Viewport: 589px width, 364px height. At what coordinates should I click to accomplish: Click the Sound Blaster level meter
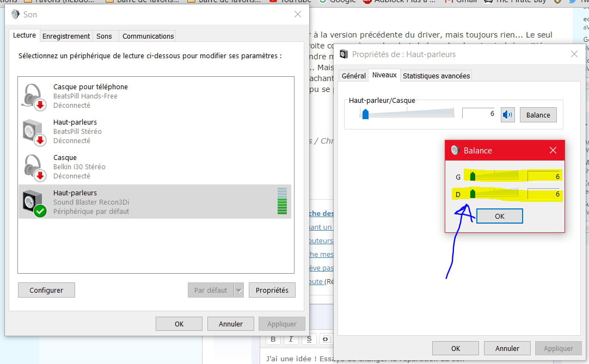[x=282, y=201]
